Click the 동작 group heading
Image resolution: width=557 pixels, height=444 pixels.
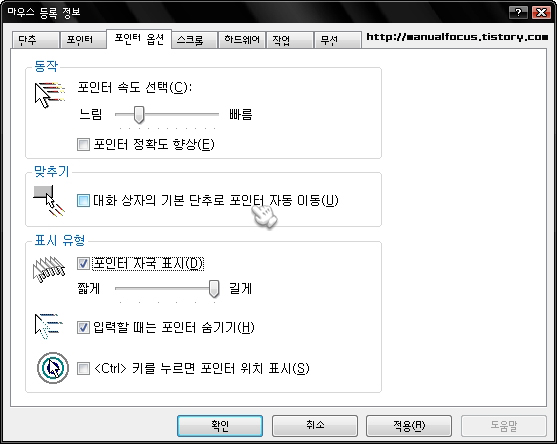point(46,66)
